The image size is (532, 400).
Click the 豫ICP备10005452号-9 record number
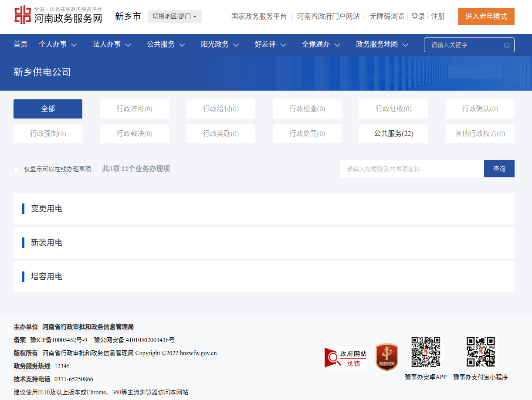tap(59, 340)
